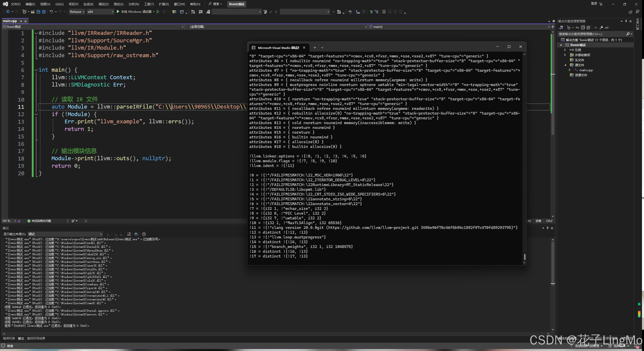Click the spell checker abc icon

click(350, 12)
